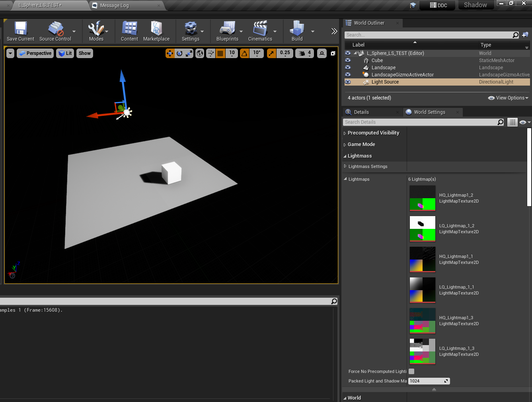Select the translate gizmo tool in viewport
This screenshot has width=532, height=402.
click(170, 53)
